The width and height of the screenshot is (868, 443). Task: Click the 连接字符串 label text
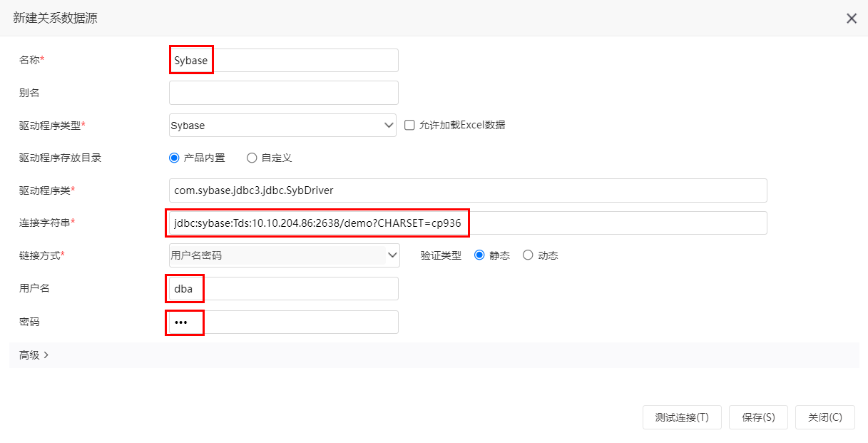point(44,223)
